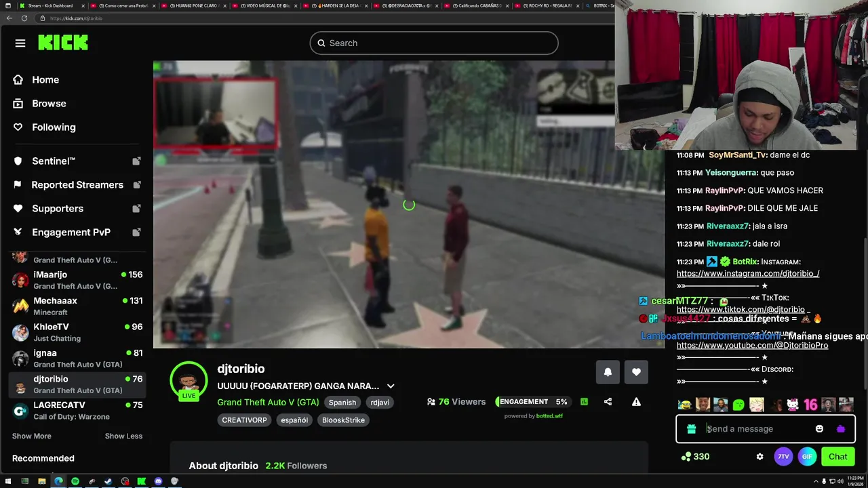The width and height of the screenshot is (868, 488).
Task: Click the GIF button
Action: (807, 457)
